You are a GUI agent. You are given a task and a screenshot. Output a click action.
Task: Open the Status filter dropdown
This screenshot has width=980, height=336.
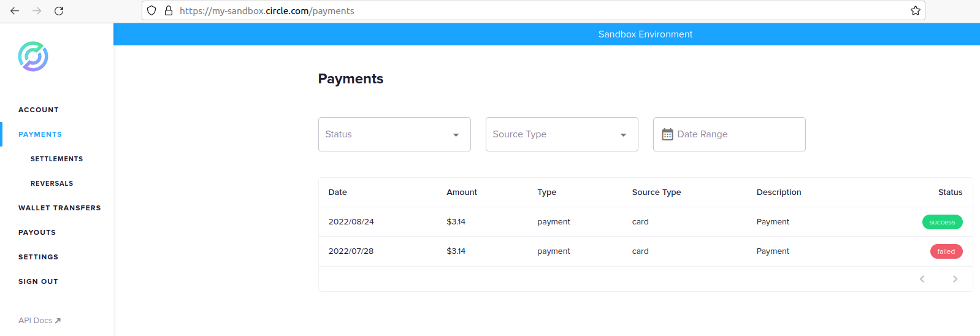pyautogui.click(x=394, y=134)
